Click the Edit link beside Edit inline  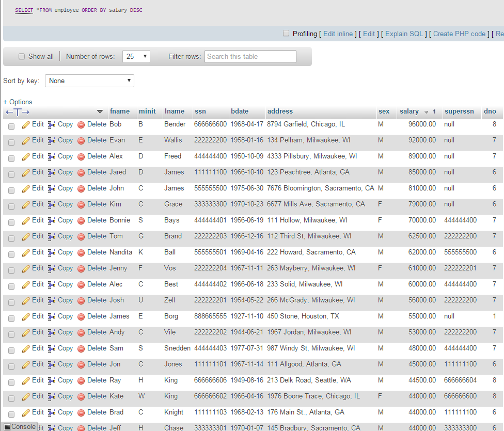[369, 34]
